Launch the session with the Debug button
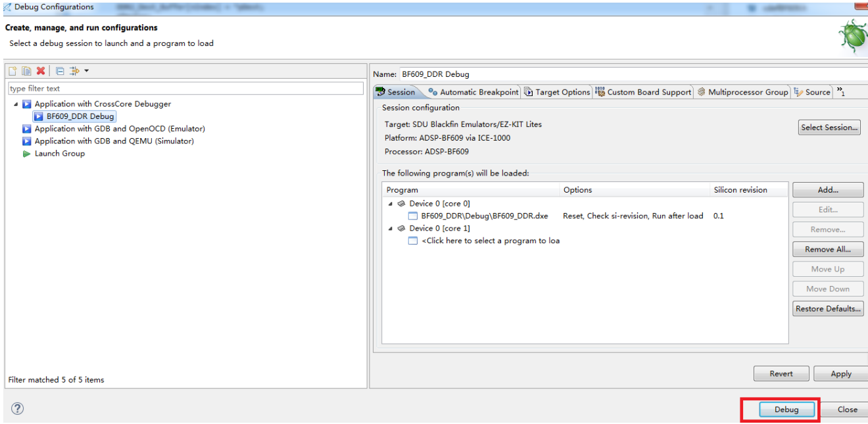The height and width of the screenshot is (424, 868). coord(786,409)
